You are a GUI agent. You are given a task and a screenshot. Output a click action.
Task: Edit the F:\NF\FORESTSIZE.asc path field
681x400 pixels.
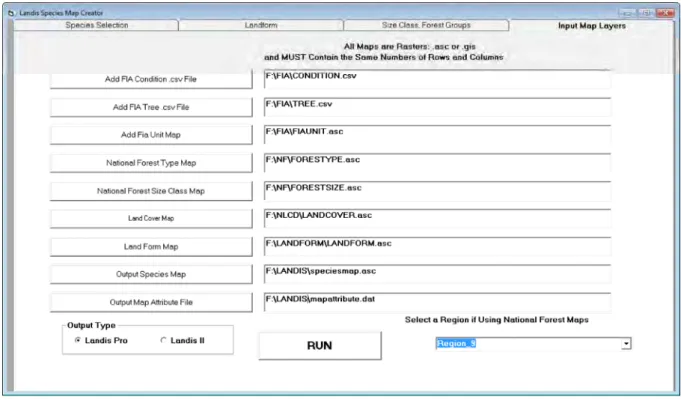click(x=437, y=191)
